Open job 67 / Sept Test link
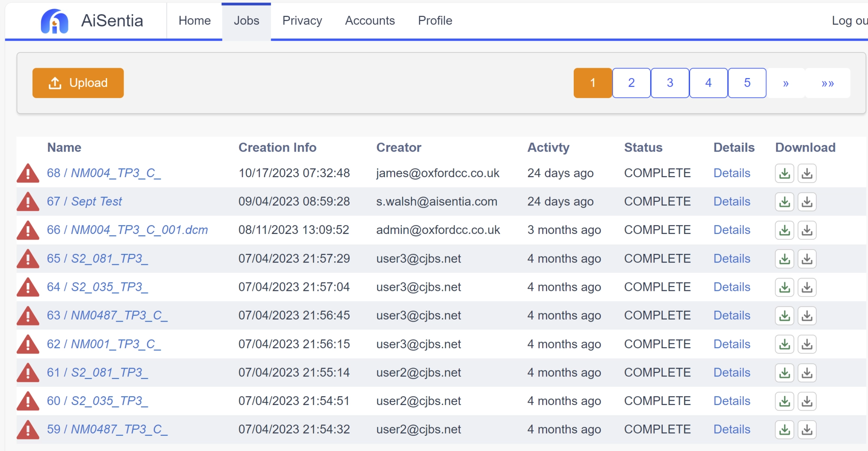 84,202
